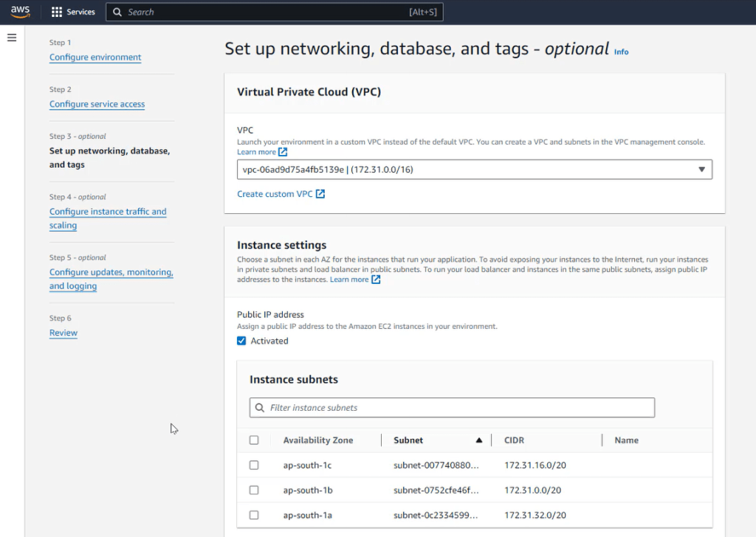The image size is (756, 537).
Task: Open the Services grid menu
Action: tap(57, 12)
